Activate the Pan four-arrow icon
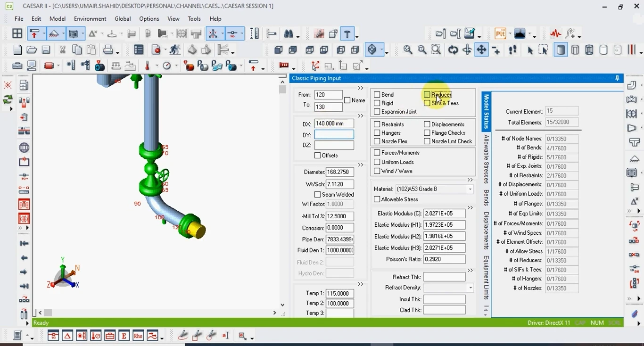Viewport: 644px width, 346px height. click(481, 50)
